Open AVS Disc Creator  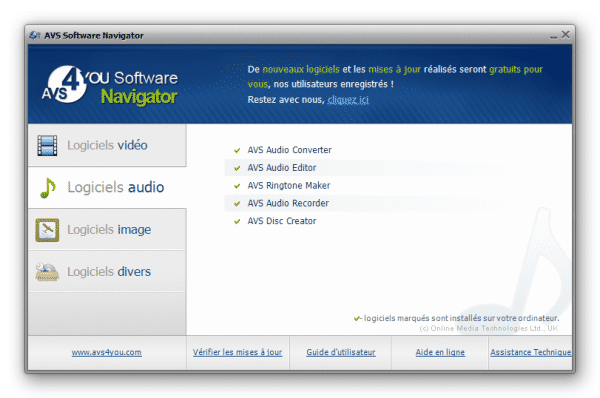pyautogui.click(x=282, y=221)
